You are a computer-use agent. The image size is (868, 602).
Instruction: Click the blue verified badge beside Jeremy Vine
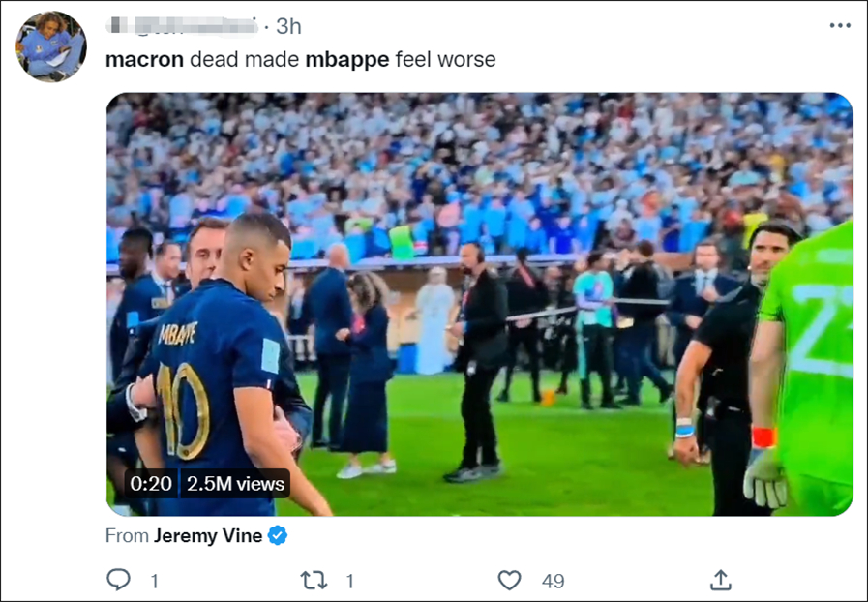278,535
